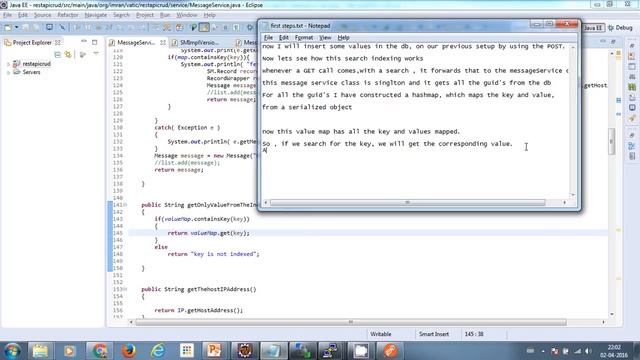Close the Project Explorer view tab
Viewport: 640px width, 360px height.
point(58,42)
